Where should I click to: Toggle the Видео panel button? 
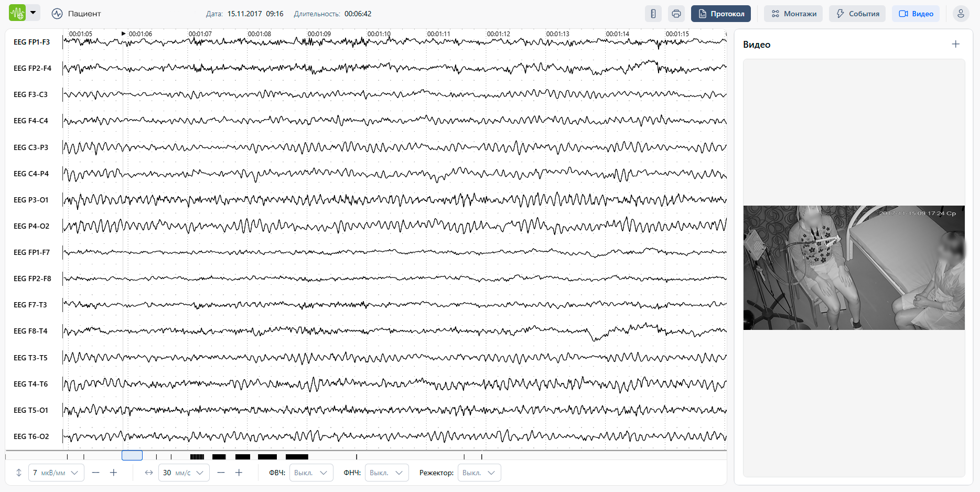pyautogui.click(x=916, y=14)
